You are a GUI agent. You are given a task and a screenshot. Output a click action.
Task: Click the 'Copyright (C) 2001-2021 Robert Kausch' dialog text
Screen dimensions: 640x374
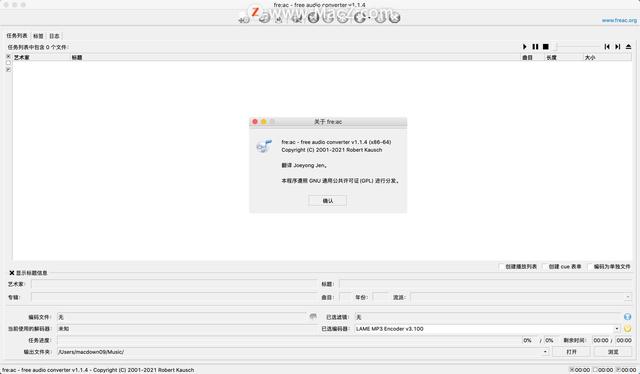pyautogui.click(x=332, y=150)
